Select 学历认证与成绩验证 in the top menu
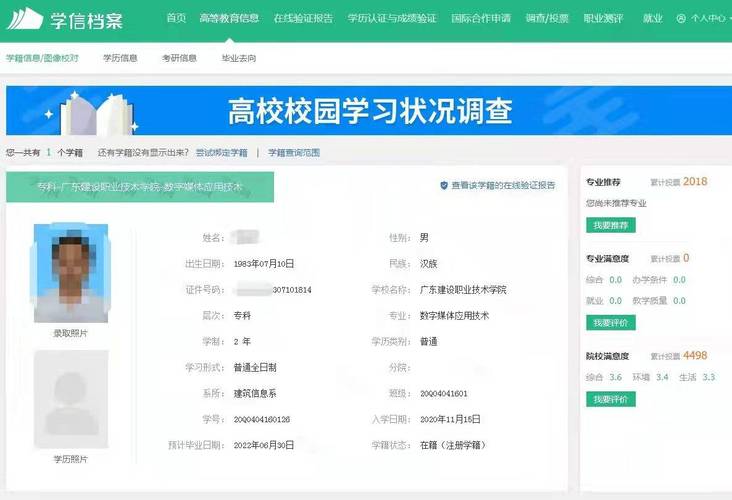 tap(392, 18)
